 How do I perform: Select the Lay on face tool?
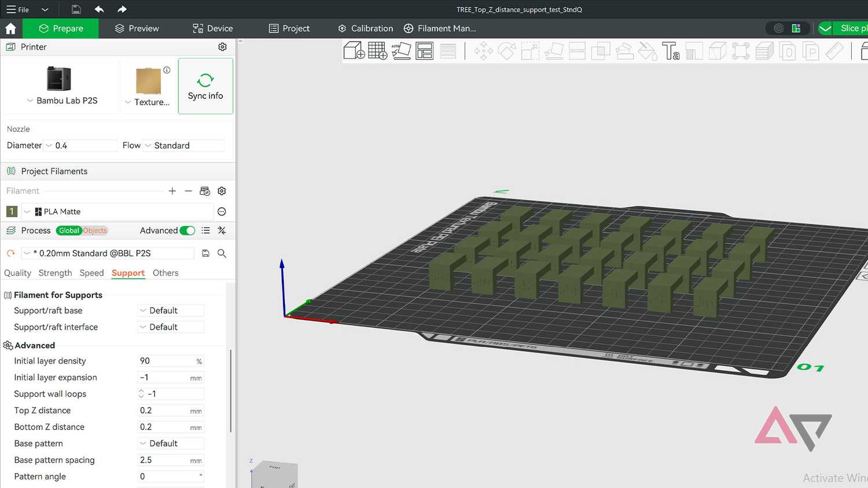pyautogui.click(x=554, y=51)
